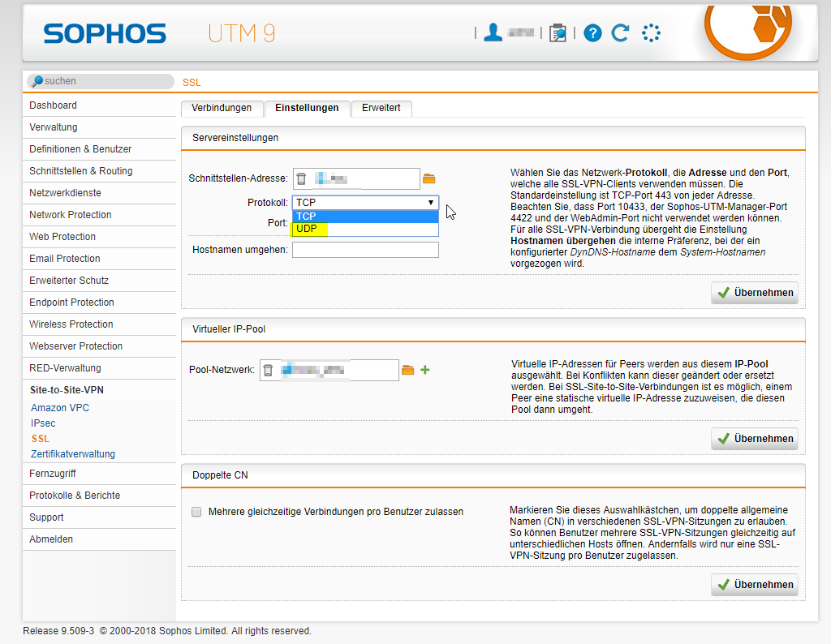This screenshot has height=644, width=831.
Task: Open folder icon next to Schnittstellen-Adresse
Action: coord(428,179)
